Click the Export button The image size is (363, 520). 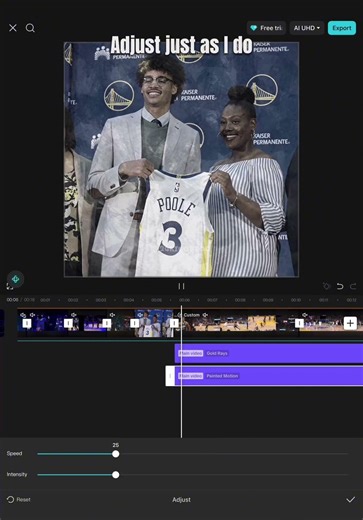[x=342, y=28]
